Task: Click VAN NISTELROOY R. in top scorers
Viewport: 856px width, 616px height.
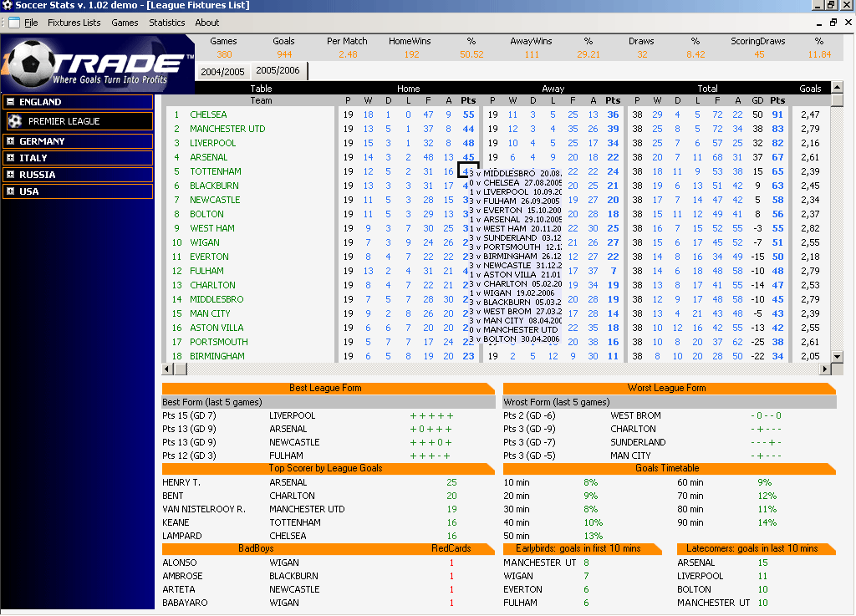Action: [x=204, y=509]
